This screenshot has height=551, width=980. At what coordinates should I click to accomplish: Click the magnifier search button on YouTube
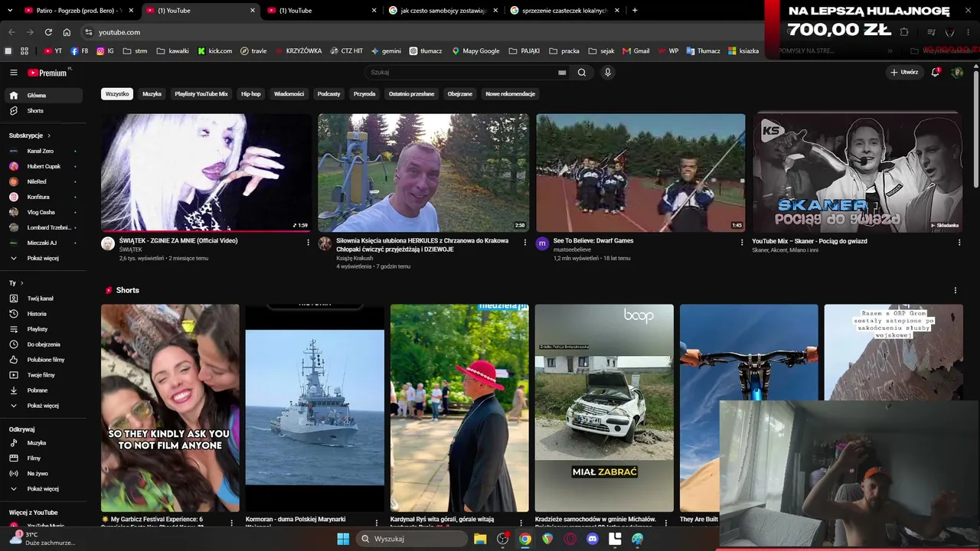click(x=582, y=73)
